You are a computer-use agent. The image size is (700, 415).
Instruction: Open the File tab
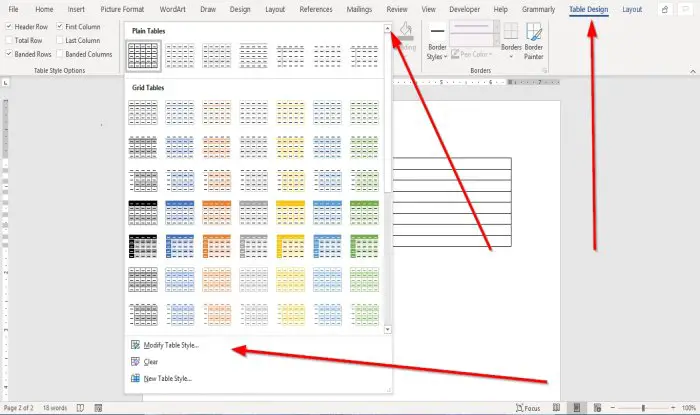pos(13,9)
